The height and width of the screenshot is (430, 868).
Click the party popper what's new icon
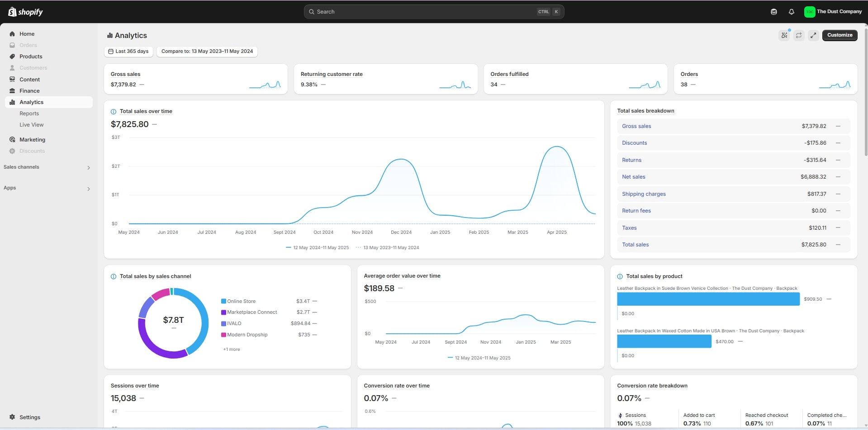[x=784, y=35]
